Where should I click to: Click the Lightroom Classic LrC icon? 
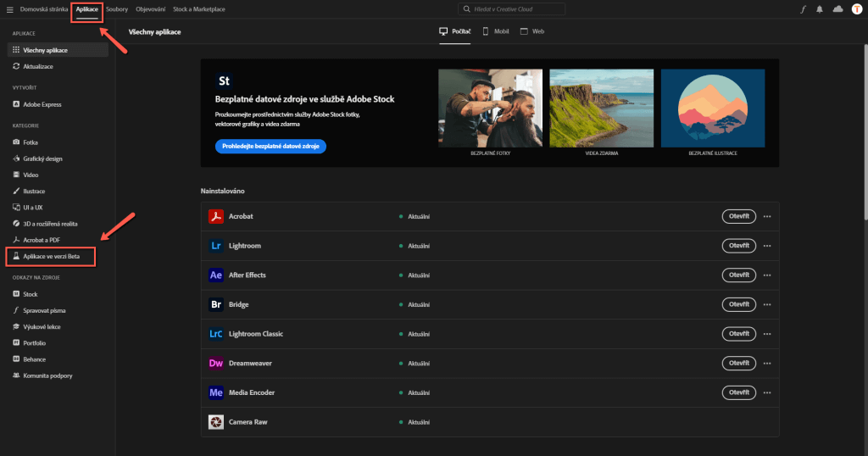(x=216, y=334)
